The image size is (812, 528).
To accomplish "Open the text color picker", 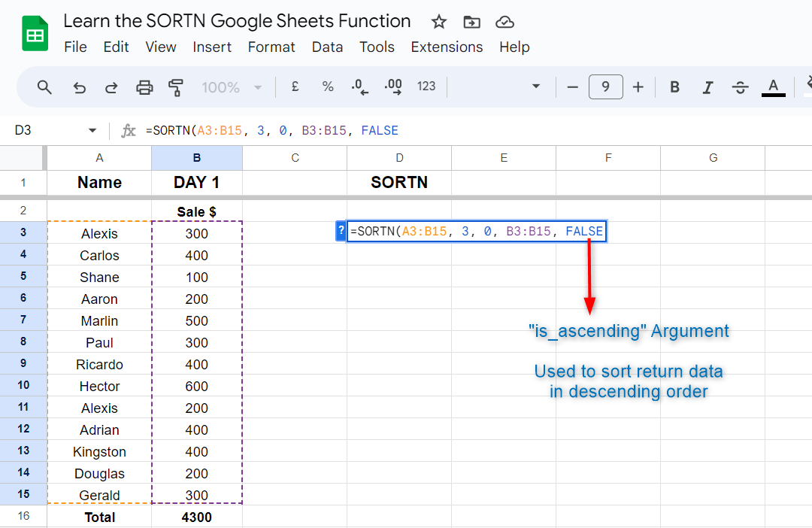I will click(773, 87).
